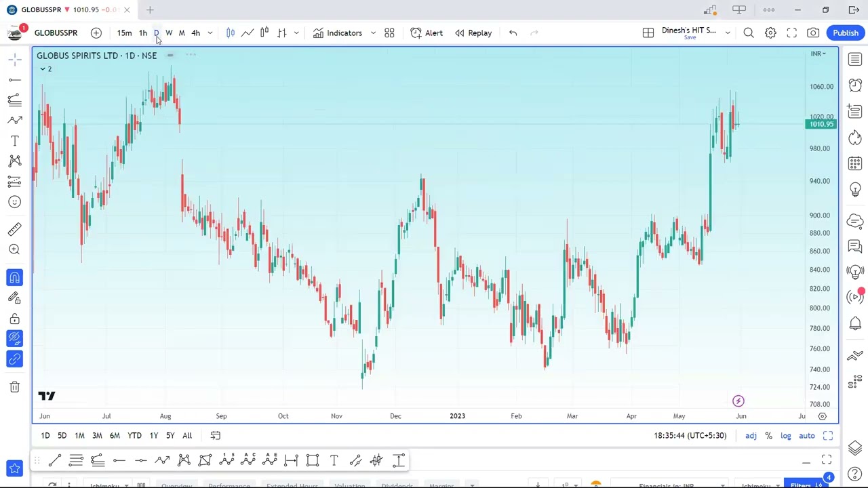Select the 4h timeframe
The width and height of the screenshot is (868, 488).
196,33
